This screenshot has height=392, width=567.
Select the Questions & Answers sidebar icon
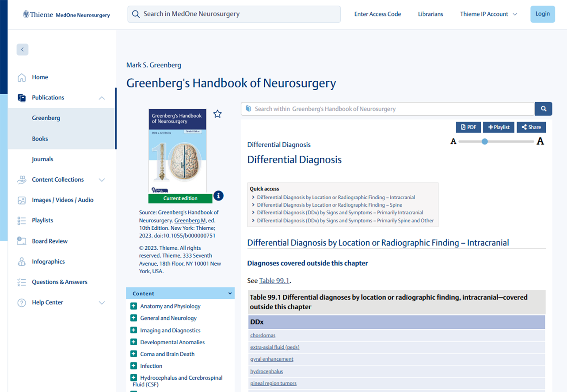(21, 282)
